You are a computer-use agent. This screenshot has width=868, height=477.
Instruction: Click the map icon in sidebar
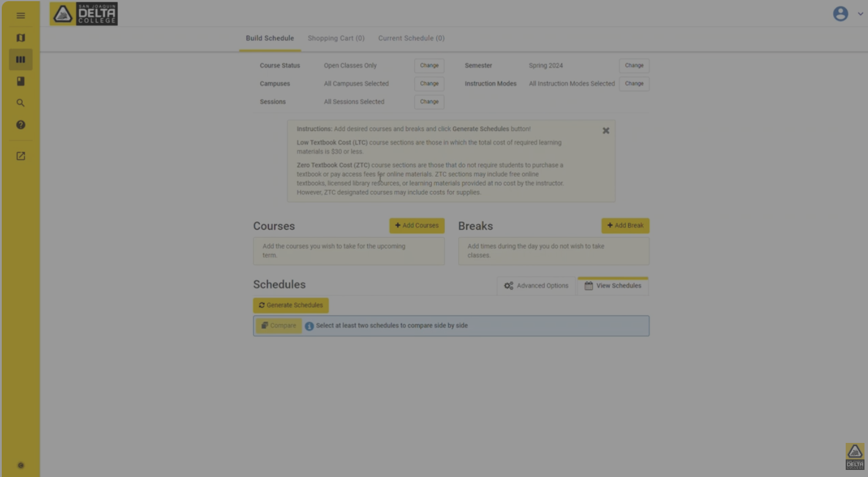coord(21,38)
